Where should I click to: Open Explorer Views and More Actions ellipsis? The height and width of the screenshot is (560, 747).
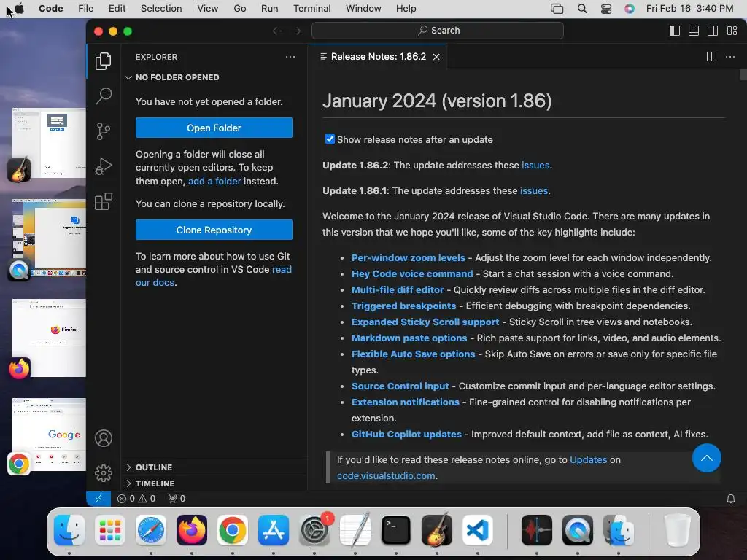click(x=290, y=57)
